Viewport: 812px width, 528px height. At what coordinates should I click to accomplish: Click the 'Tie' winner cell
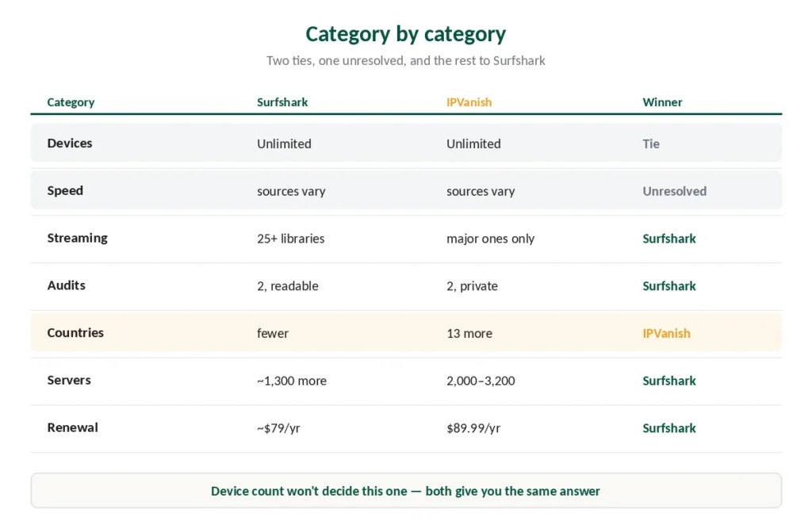click(x=651, y=143)
